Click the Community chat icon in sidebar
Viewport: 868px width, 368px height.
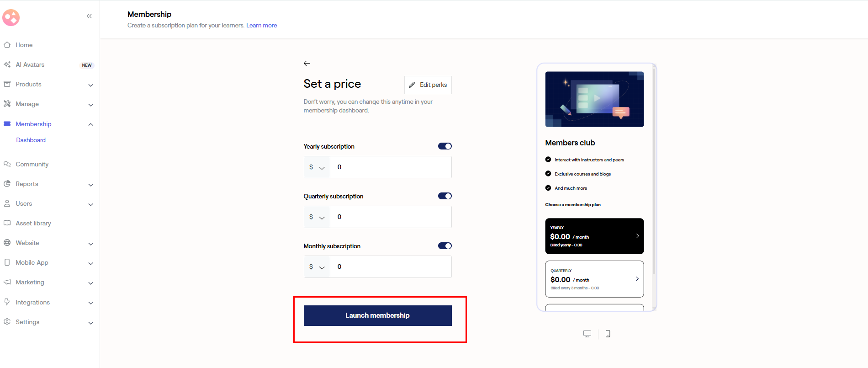click(x=7, y=164)
